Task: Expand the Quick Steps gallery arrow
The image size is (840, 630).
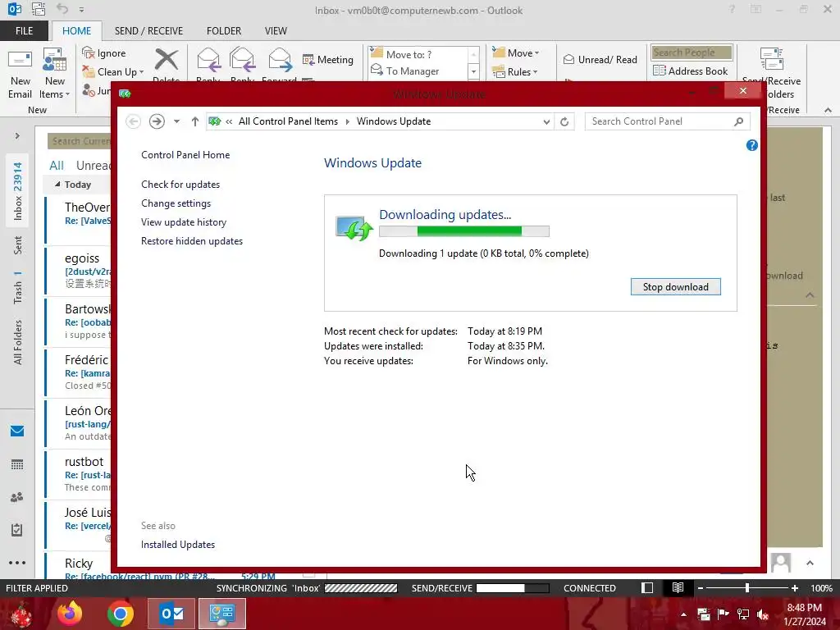Action: (x=473, y=72)
